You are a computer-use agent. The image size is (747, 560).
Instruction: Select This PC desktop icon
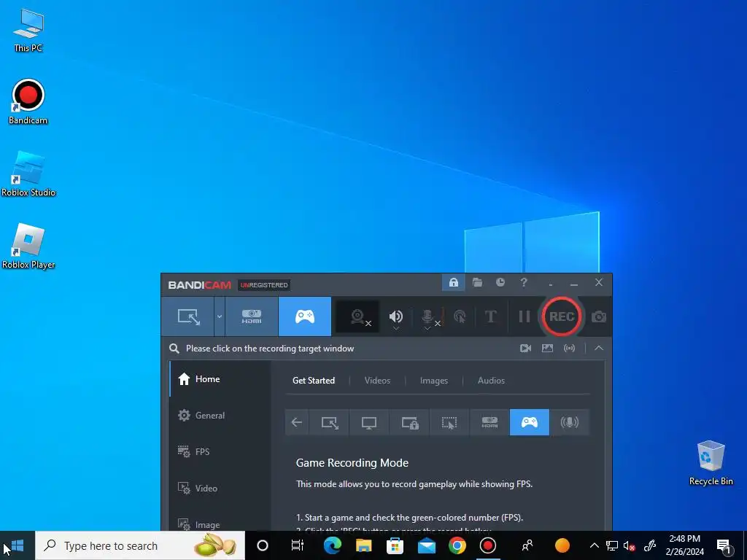tap(28, 31)
